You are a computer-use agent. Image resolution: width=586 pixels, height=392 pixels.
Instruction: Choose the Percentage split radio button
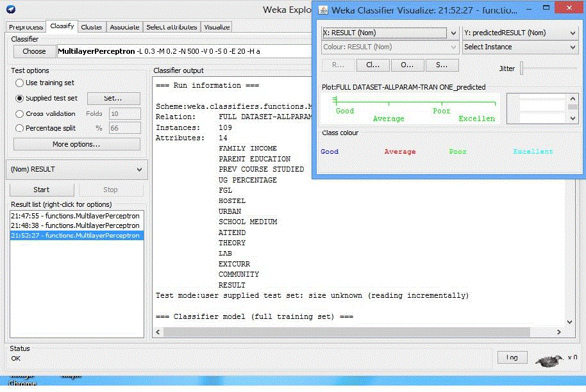coord(19,128)
